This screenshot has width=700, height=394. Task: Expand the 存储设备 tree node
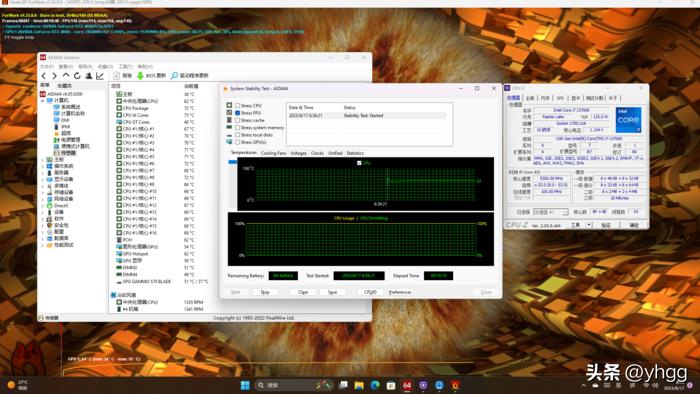[x=43, y=192]
